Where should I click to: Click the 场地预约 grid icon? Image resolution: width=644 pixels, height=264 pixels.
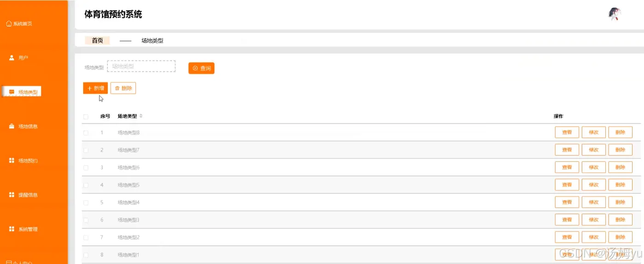[12, 160]
